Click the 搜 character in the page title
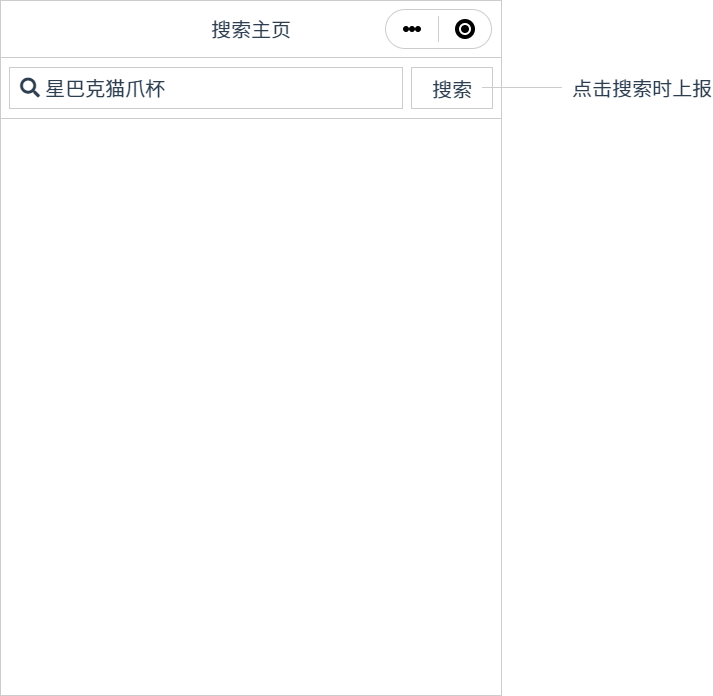Image resolution: width=713 pixels, height=696 pixels. point(221,30)
